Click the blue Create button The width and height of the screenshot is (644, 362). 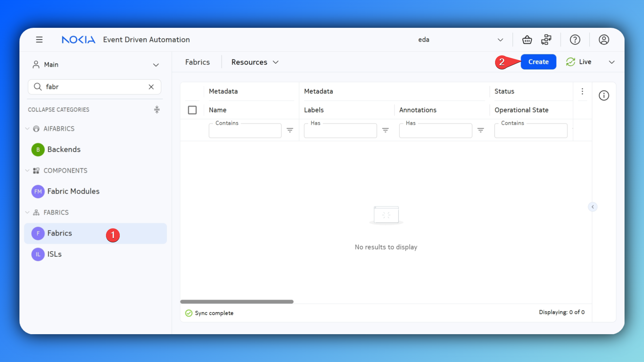(x=538, y=62)
